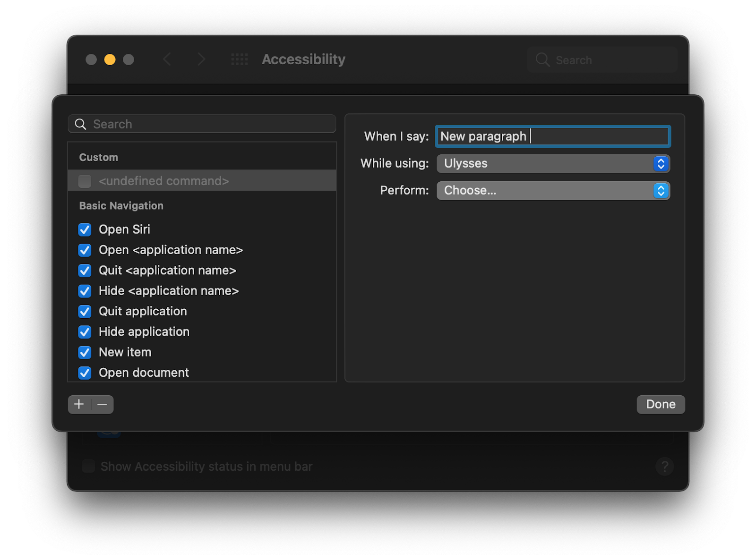This screenshot has height=560, width=756.
Task: Toggle Hide <application name> checkbox
Action: coord(85,291)
